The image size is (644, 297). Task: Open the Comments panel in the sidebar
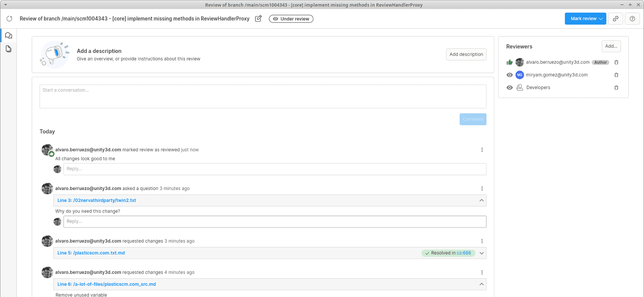(8, 35)
